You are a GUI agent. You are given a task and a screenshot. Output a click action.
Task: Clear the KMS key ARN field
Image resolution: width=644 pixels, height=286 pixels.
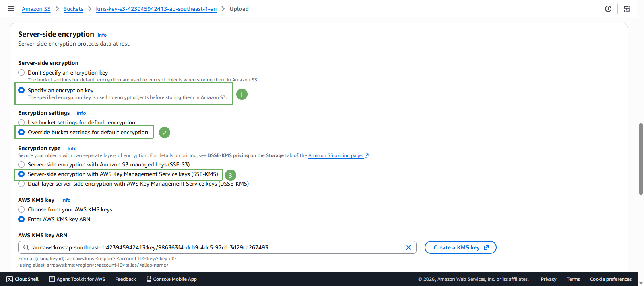(409, 247)
